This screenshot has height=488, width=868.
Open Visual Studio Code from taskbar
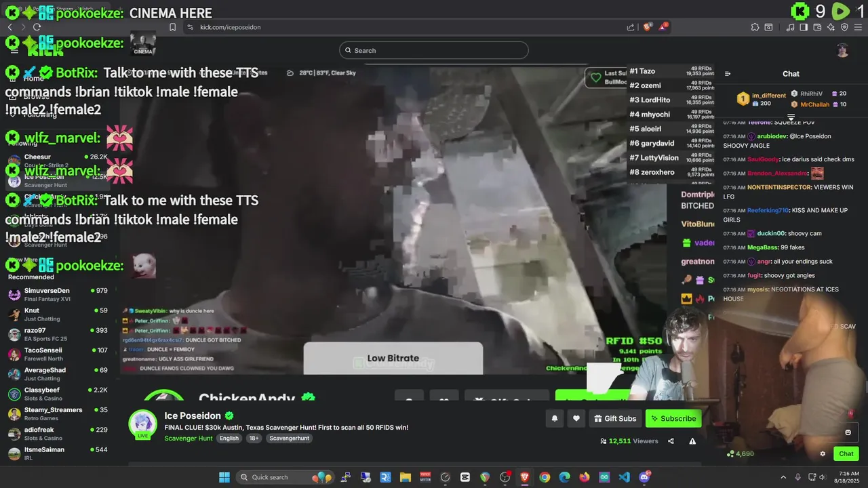[x=624, y=477]
